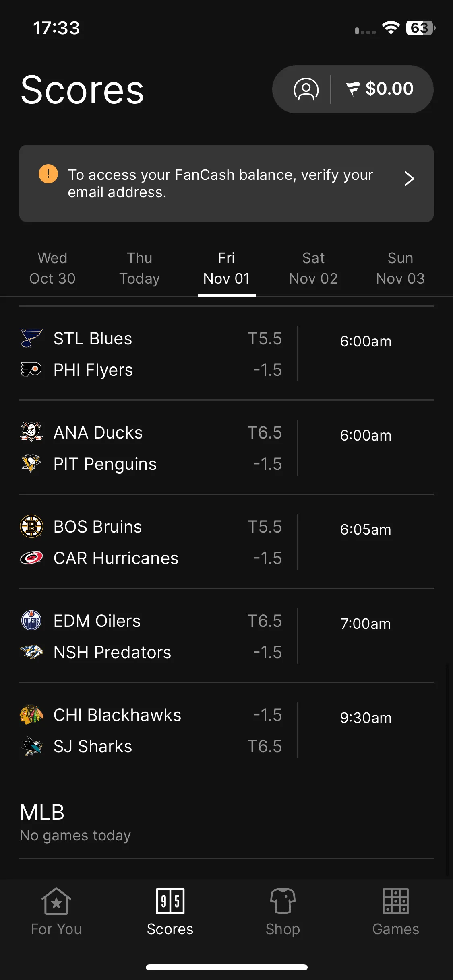Tap the EDM Oilers team logo

(x=31, y=620)
